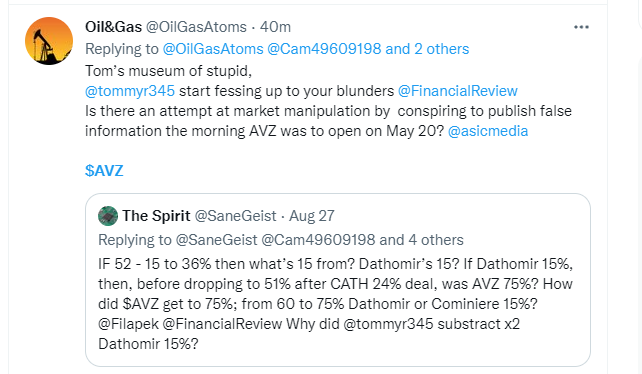Open the Oil&Gas oil derrick profile avatar
This screenshot has height=374, width=642.
[49, 41]
